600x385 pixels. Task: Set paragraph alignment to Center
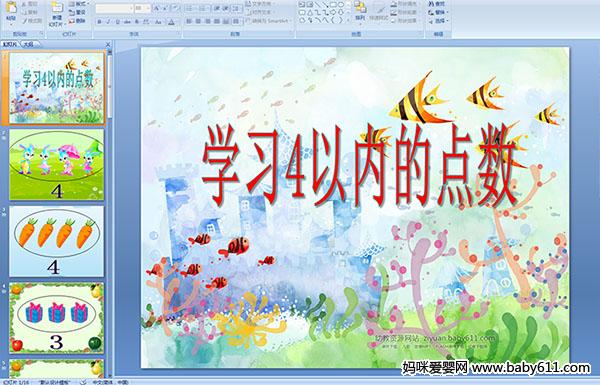pos(198,21)
